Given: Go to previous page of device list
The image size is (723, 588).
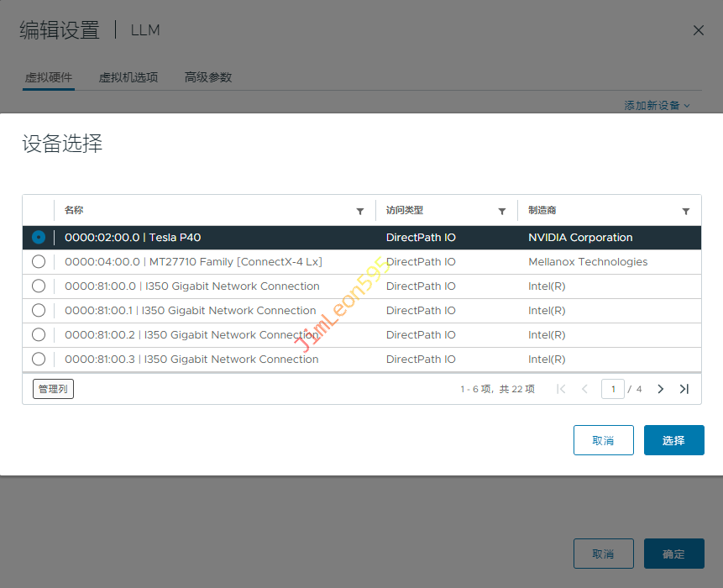Looking at the screenshot, I should pos(584,389).
